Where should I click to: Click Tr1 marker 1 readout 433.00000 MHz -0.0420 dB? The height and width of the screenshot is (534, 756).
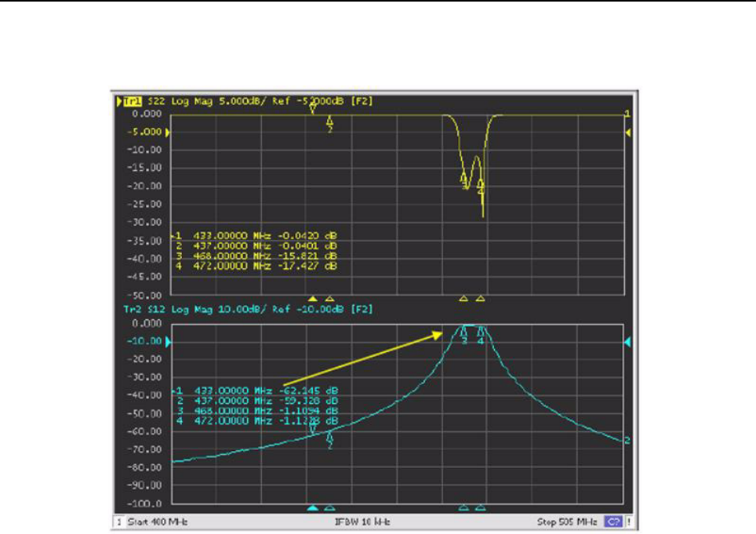coord(255,236)
